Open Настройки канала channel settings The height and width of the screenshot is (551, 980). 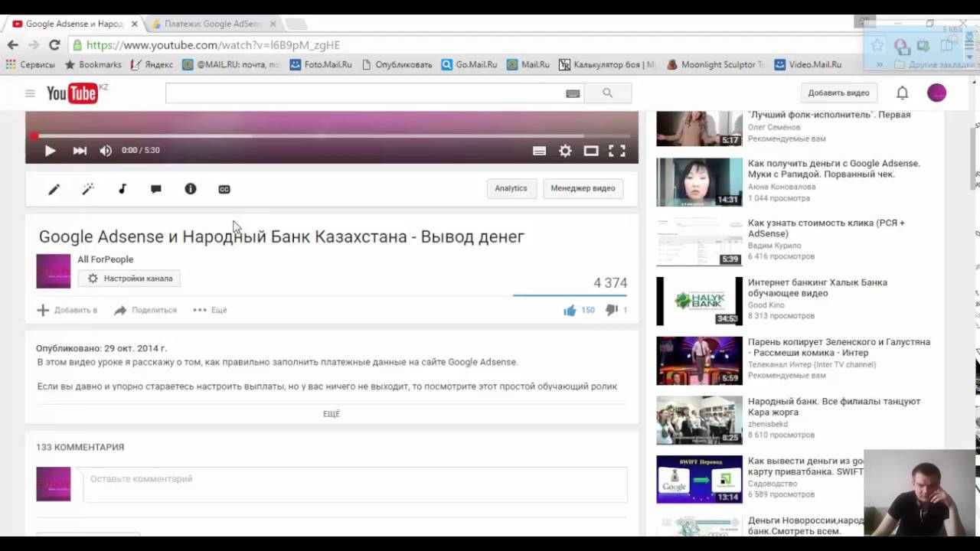pyautogui.click(x=129, y=279)
